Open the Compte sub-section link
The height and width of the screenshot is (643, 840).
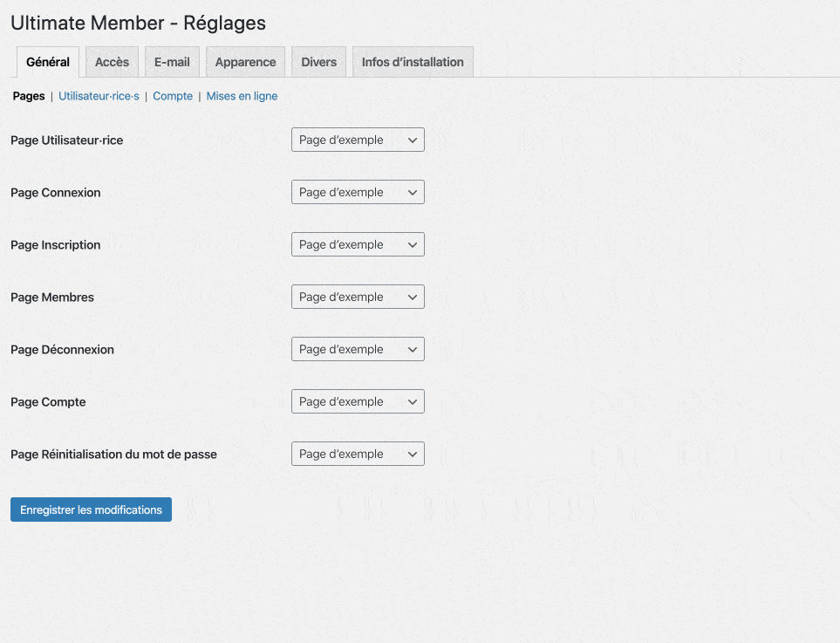(173, 96)
